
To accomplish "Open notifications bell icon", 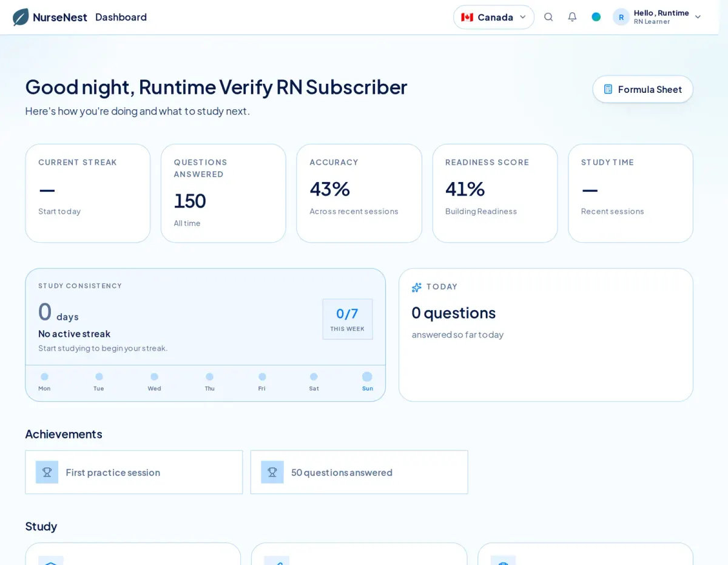I will pos(572,17).
